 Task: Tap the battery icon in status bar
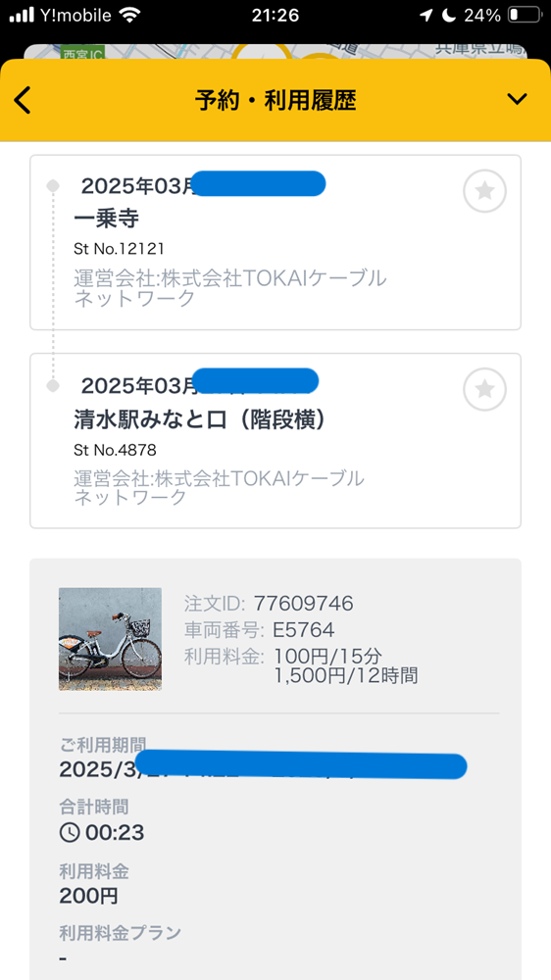click(x=523, y=15)
